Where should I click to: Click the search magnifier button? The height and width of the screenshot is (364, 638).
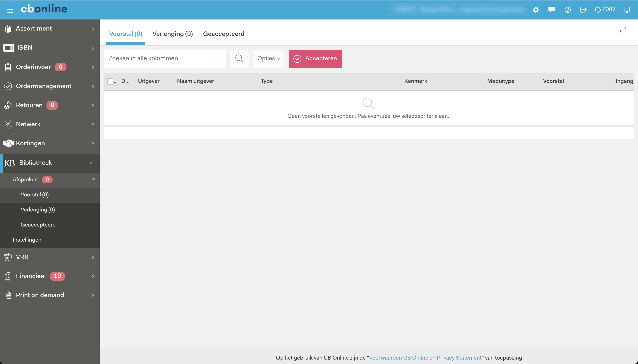(x=239, y=58)
